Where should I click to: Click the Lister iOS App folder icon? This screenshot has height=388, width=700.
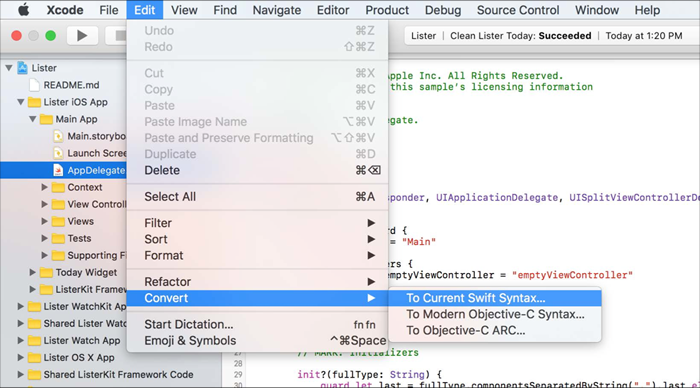(x=34, y=102)
